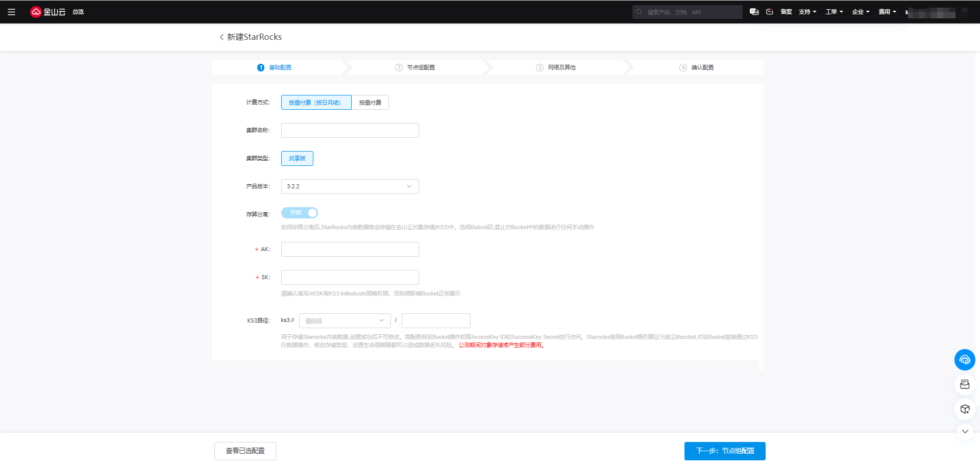
Task: Open the KS3 bucket 请选择 dropdown
Action: click(345, 320)
